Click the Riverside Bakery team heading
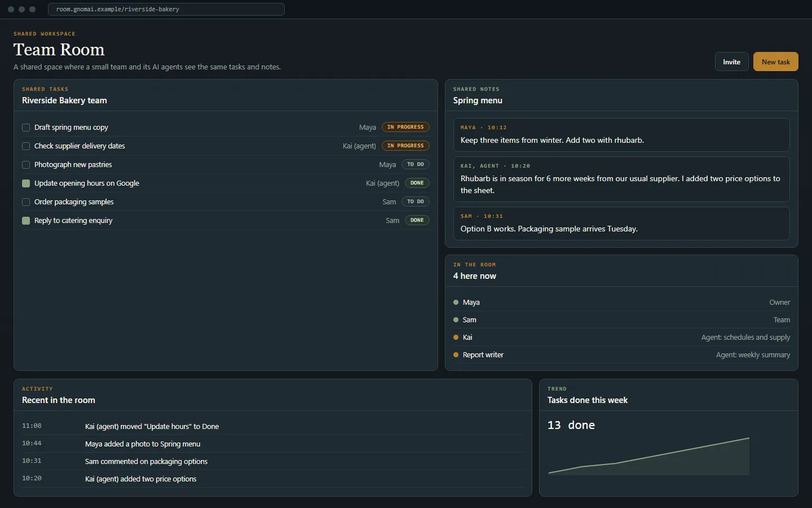812x508 pixels. (x=64, y=100)
